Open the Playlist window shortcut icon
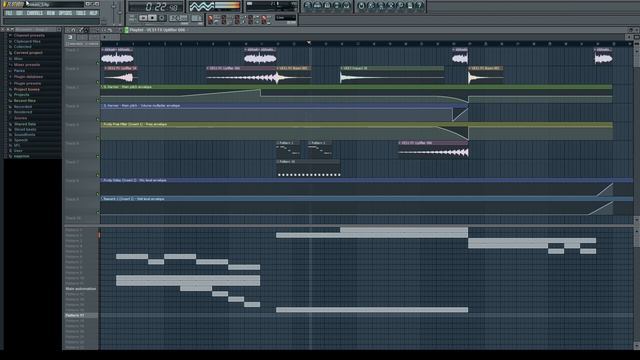 pyautogui.click(x=308, y=6)
